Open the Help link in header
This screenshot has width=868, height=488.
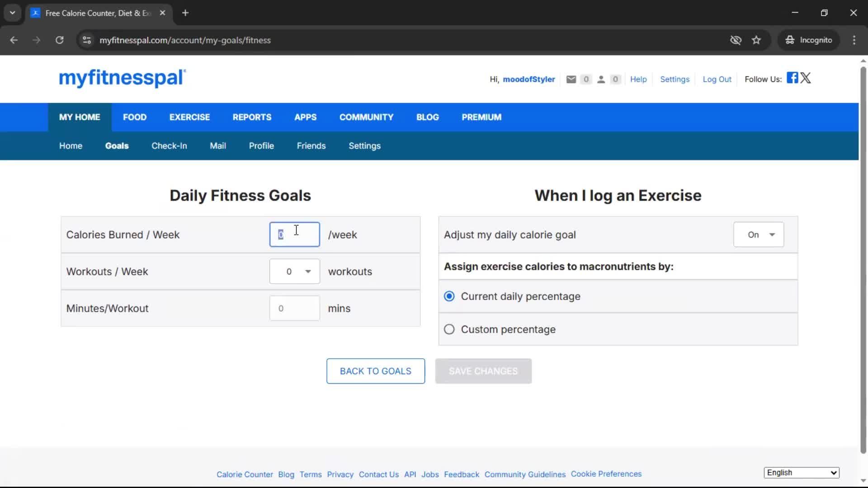638,80
